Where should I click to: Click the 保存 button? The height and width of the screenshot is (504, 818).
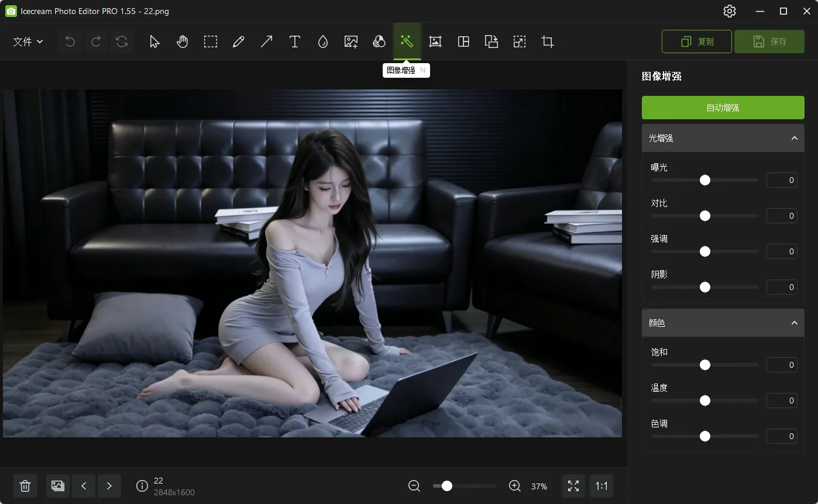[x=769, y=42]
